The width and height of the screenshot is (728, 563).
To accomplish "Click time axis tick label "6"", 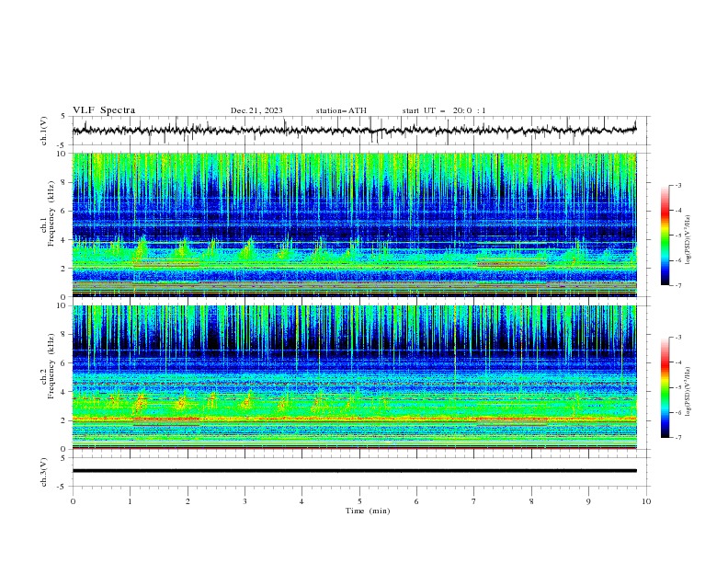I will click(x=416, y=501).
